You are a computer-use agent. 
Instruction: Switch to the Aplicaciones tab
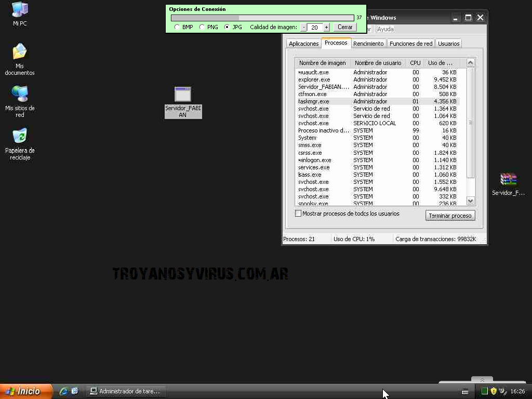(303, 44)
